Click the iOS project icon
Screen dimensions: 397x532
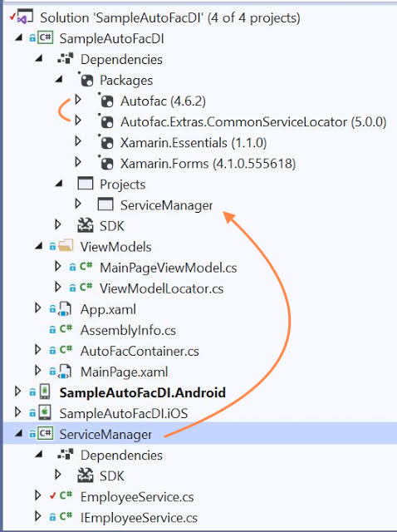pyautogui.click(x=45, y=412)
